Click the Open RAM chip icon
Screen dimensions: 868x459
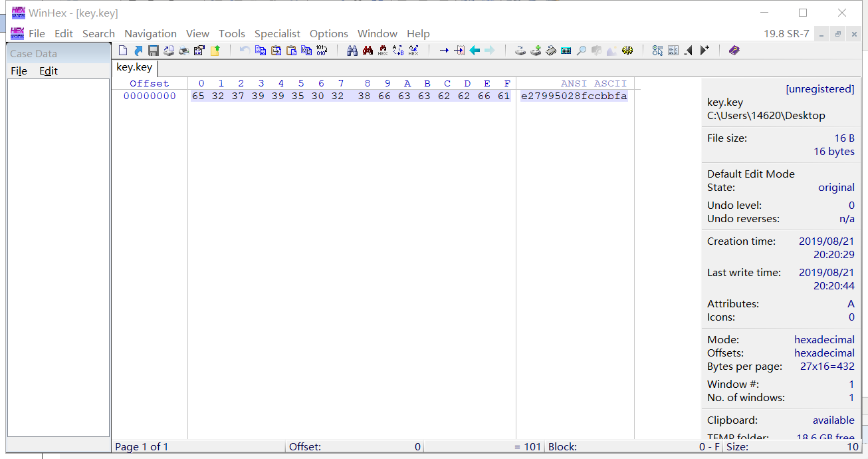tap(551, 51)
